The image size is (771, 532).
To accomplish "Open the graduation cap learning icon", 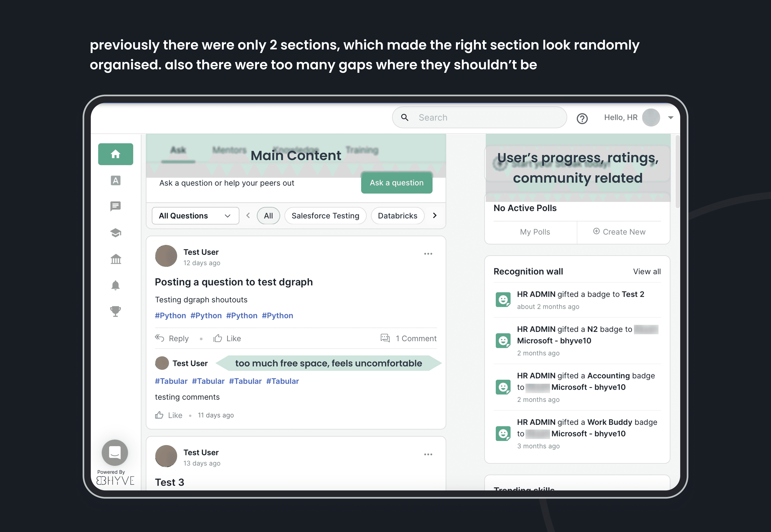I will pyautogui.click(x=115, y=233).
